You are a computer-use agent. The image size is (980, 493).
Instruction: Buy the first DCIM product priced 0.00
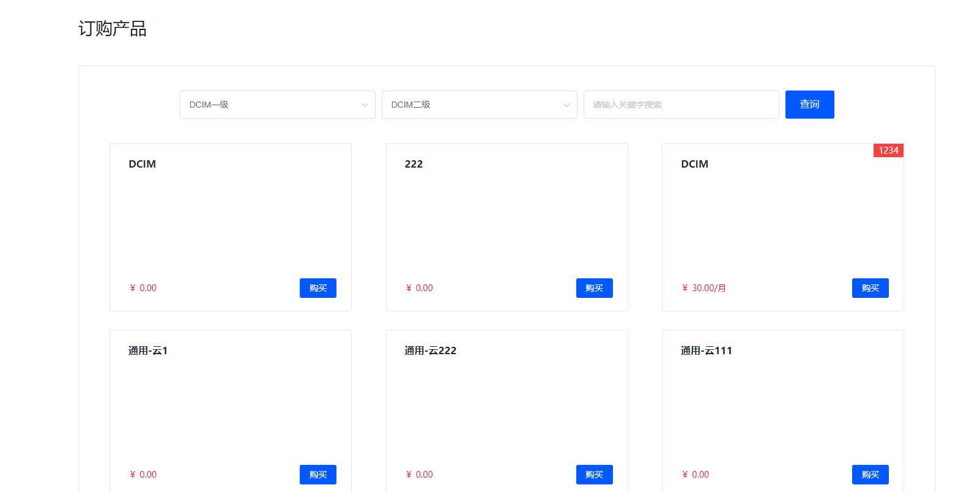point(317,288)
